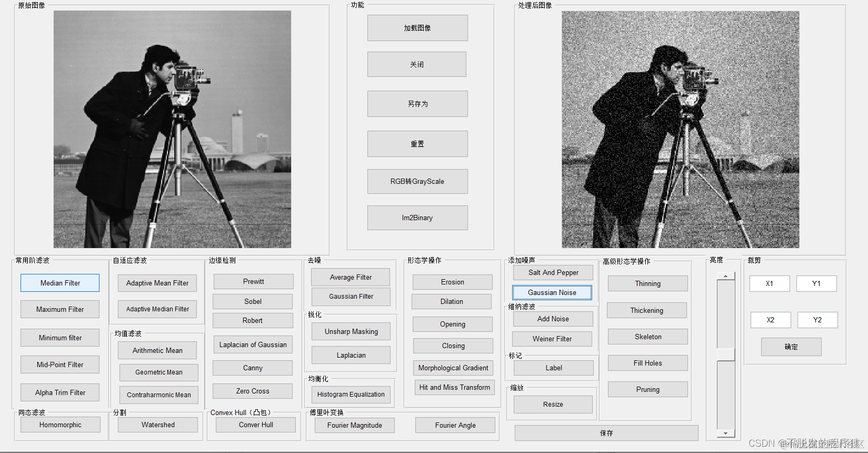Click the Label marking button

pos(554,368)
